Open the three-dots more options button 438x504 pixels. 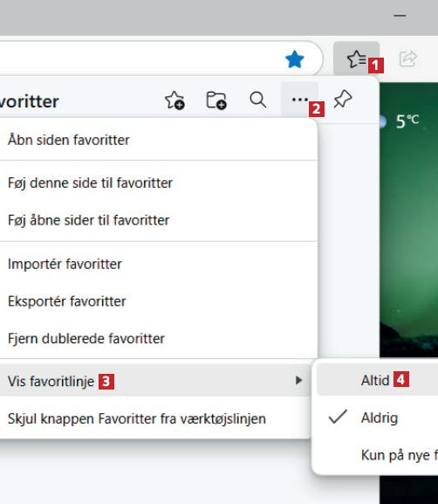tap(299, 100)
